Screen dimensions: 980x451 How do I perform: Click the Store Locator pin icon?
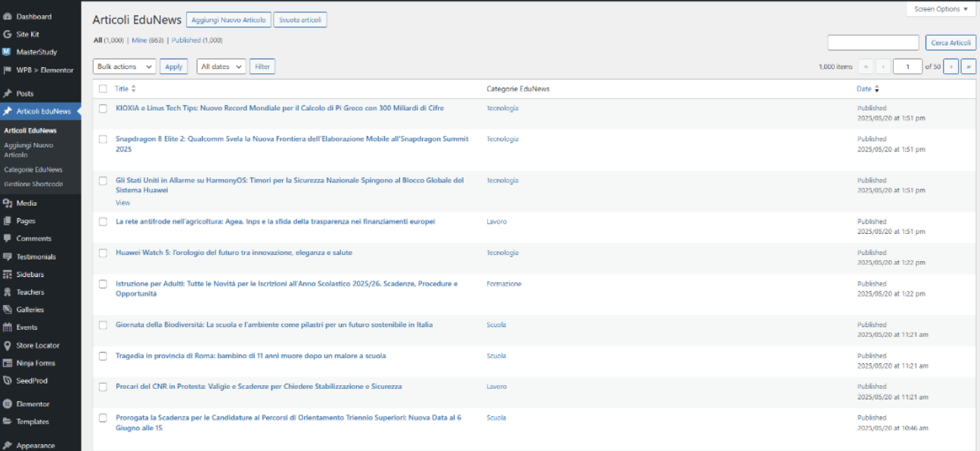click(8, 345)
